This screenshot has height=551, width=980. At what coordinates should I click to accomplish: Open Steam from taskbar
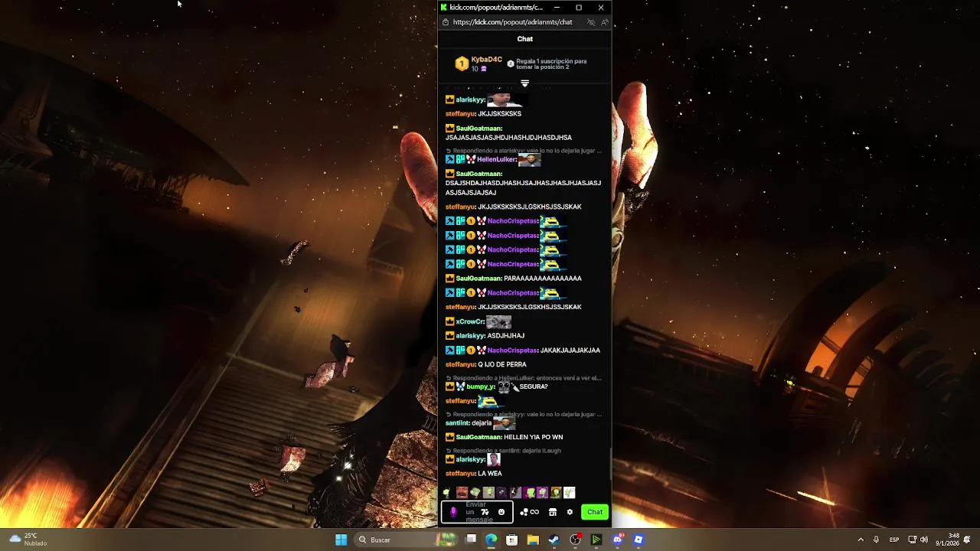click(x=554, y=540)
